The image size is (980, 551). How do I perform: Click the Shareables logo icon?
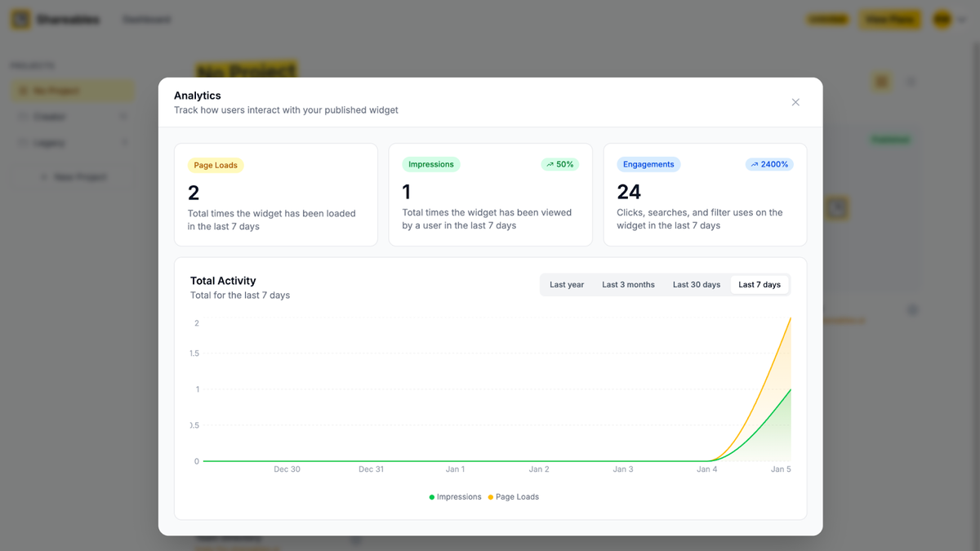click(20, 19)
